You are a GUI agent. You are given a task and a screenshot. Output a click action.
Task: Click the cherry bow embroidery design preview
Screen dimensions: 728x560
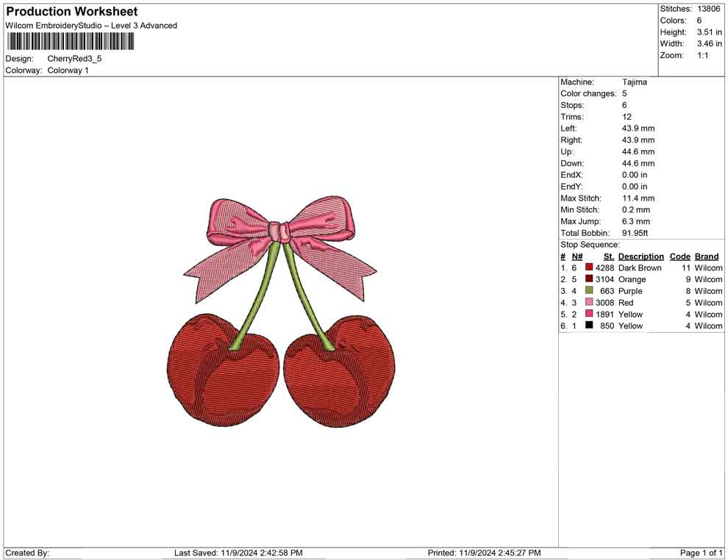pyautogui.click(x=281, y=312)
